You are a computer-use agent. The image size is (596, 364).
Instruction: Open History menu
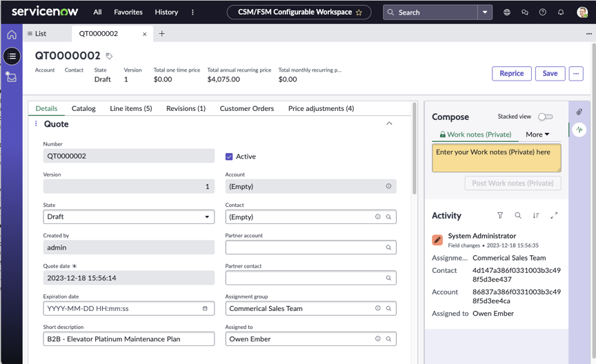[166, 12]
